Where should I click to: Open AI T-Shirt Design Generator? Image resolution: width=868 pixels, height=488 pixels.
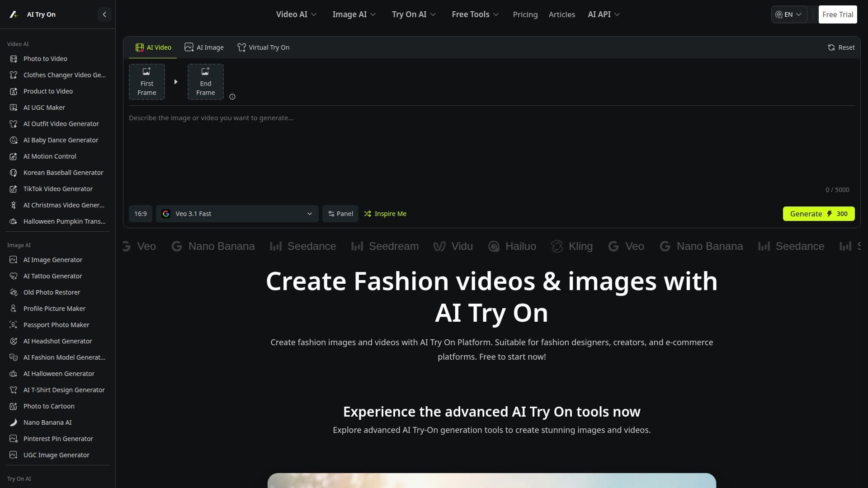pyautogui.click(x=58, y=390)
